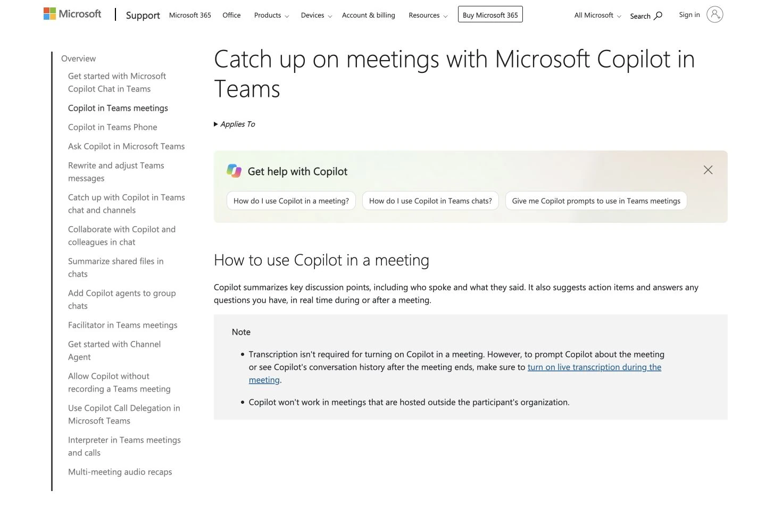
Task: Close the Get help with Copilot banner
Action: click(708, 170)
